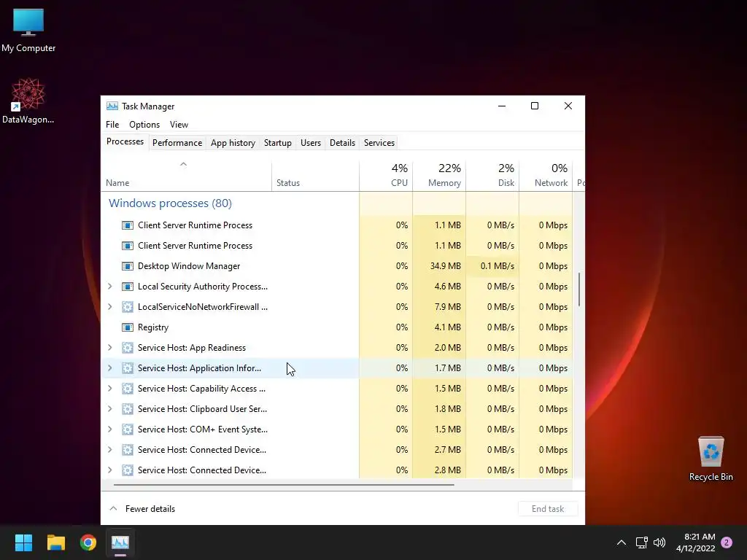Open the notification count badge
Screen dimensions: 747x560
pos(727,542)
